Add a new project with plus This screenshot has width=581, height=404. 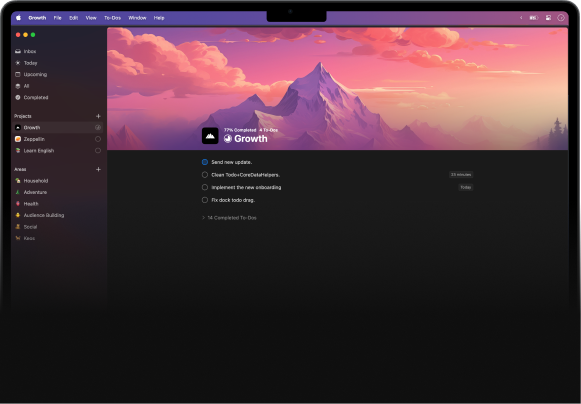[98, 116]
